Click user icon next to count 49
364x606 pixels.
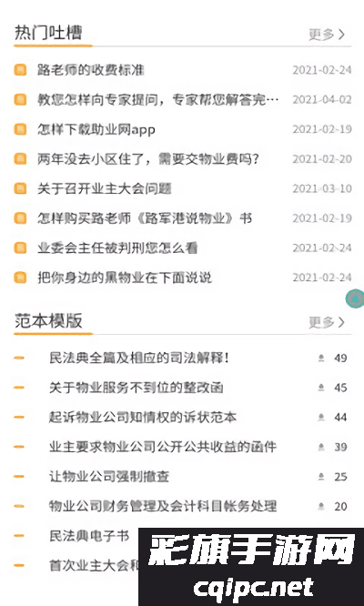[321, 359]
